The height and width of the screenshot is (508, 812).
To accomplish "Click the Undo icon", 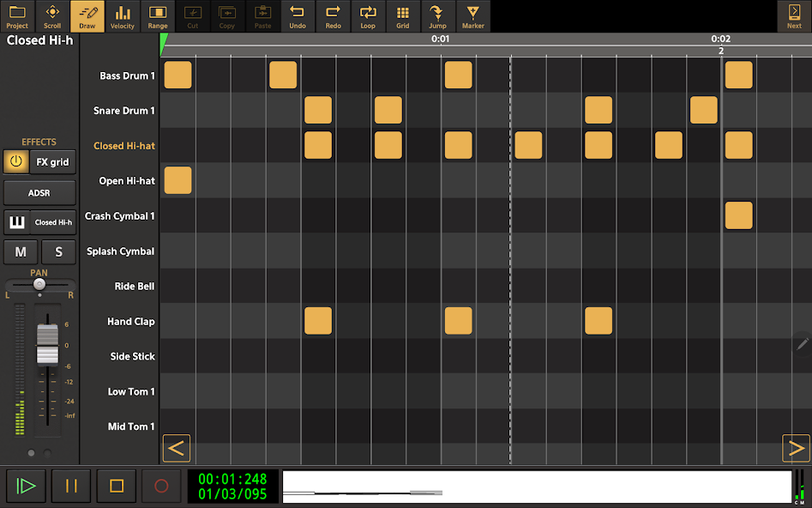I will coord(298,16).
